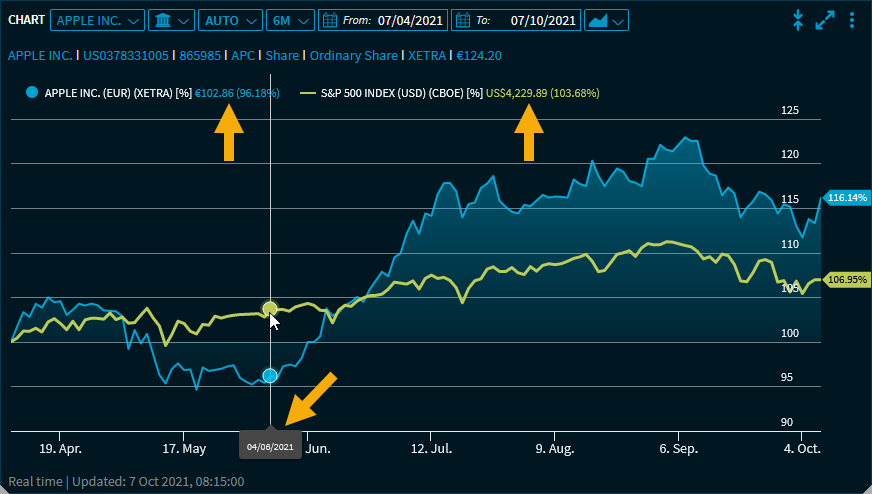
Task: Open the APPLE INC. instrument dropdown
Action: coord(97,20)
